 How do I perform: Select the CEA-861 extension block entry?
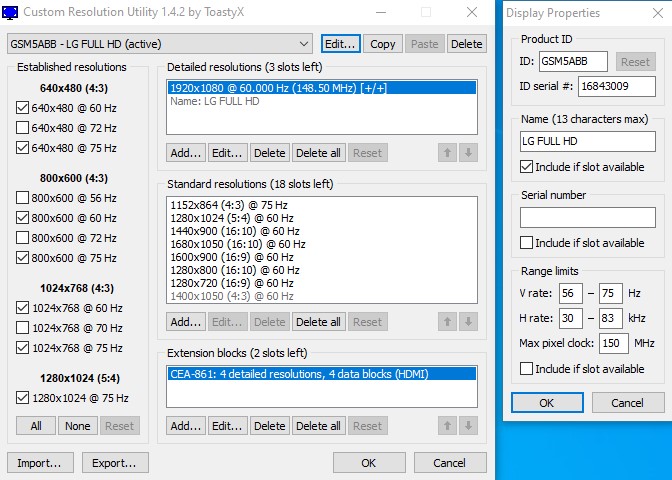tap(295, 373)
